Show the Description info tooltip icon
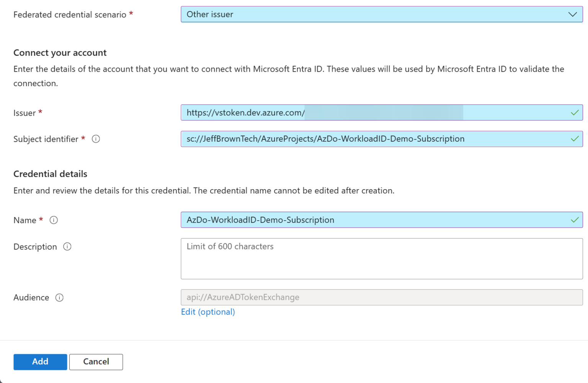 (67, 247)
